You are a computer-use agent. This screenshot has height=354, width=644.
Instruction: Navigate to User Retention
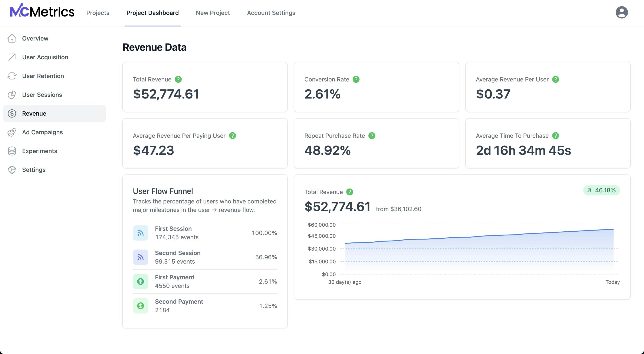click(55, 76)
